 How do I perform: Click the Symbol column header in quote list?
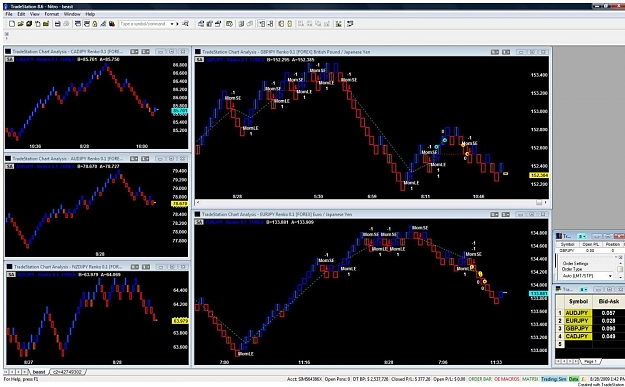[578, 302]
